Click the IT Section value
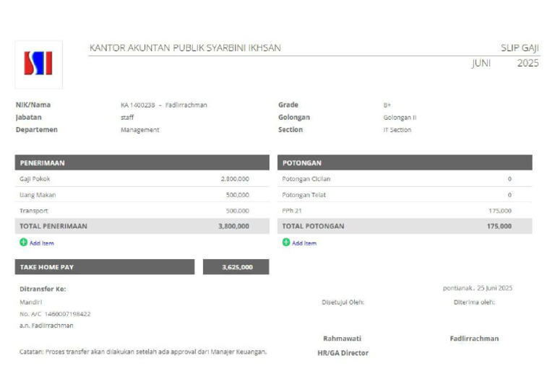The width and height of the screenshot is (555, 392). point(397,130)
